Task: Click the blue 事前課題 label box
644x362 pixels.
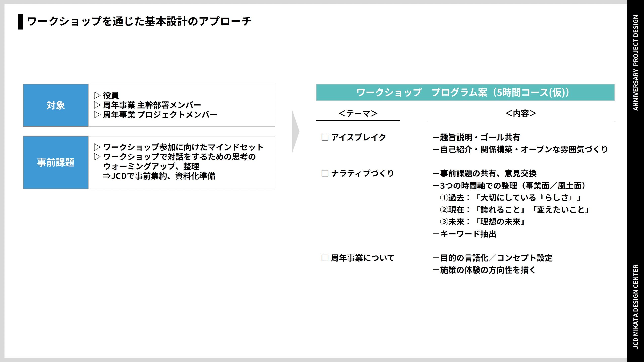Action: (x=56, y=162)
